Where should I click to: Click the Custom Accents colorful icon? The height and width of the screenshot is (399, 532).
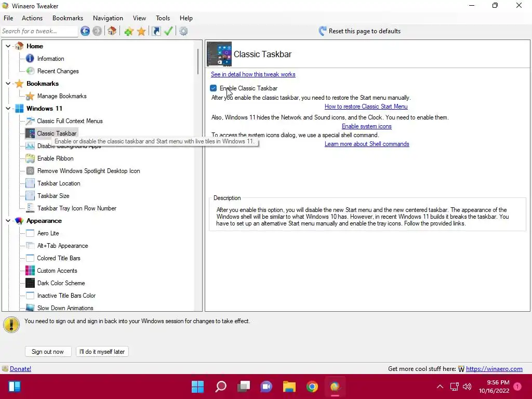tap(30, 270)
